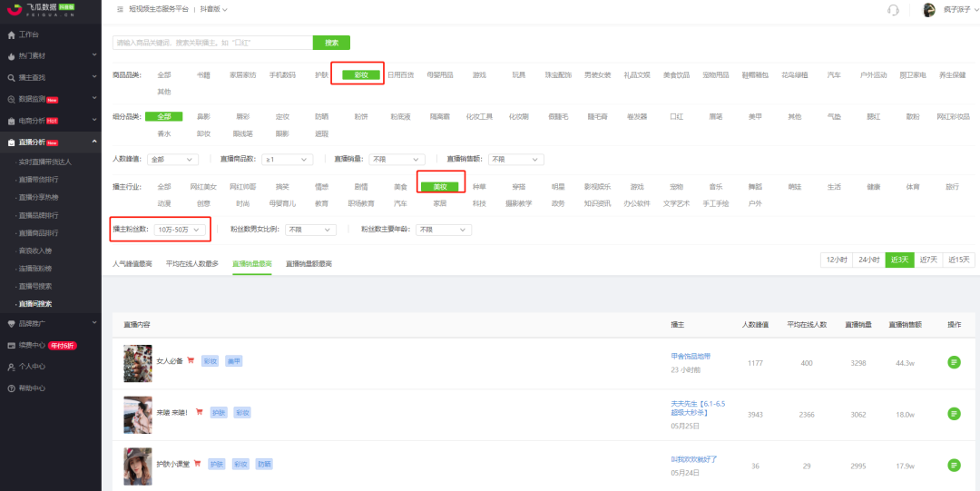Screen dimensions: 980x491
Task: Open 直播品牌排行 in sidebar
Action: pyautogui.click(x=38, y=215)
